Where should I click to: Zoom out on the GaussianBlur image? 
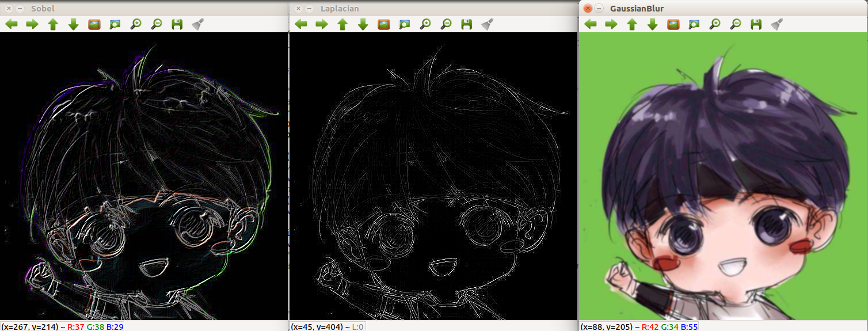point(736,24)
